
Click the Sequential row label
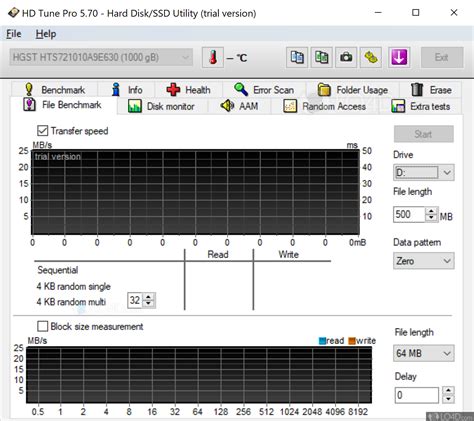point(58,270)
